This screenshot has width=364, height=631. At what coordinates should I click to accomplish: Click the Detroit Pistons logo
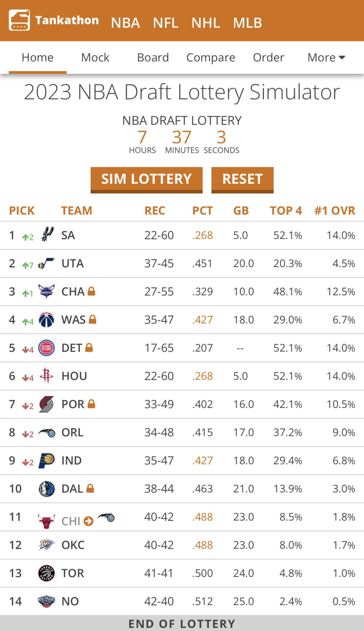pyautogui.click(x=47, y=348)
